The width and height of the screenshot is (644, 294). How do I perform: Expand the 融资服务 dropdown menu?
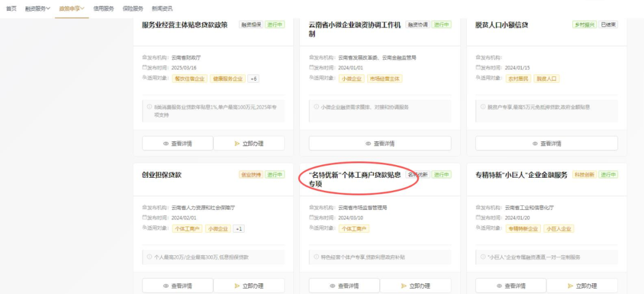point(38,8)
